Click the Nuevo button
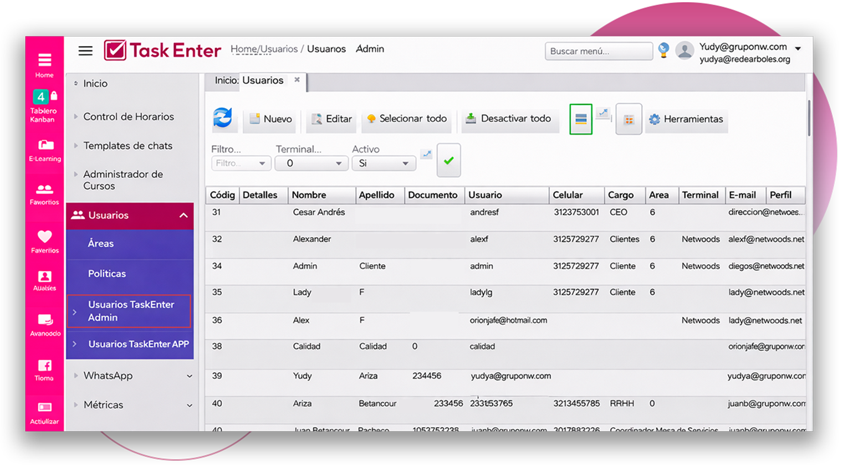The height and width of the screenshot is (467, 868). point(271,119)
